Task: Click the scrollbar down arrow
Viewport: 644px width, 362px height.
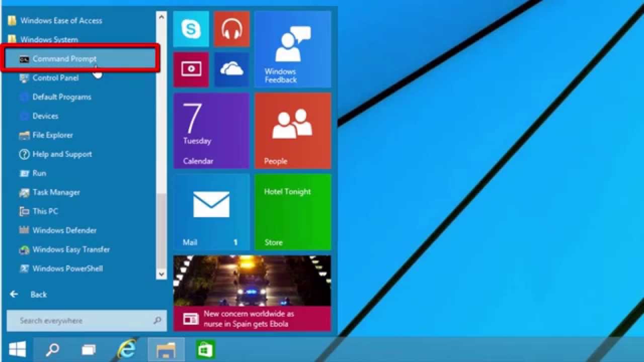Action: click(x=161, y=274)
